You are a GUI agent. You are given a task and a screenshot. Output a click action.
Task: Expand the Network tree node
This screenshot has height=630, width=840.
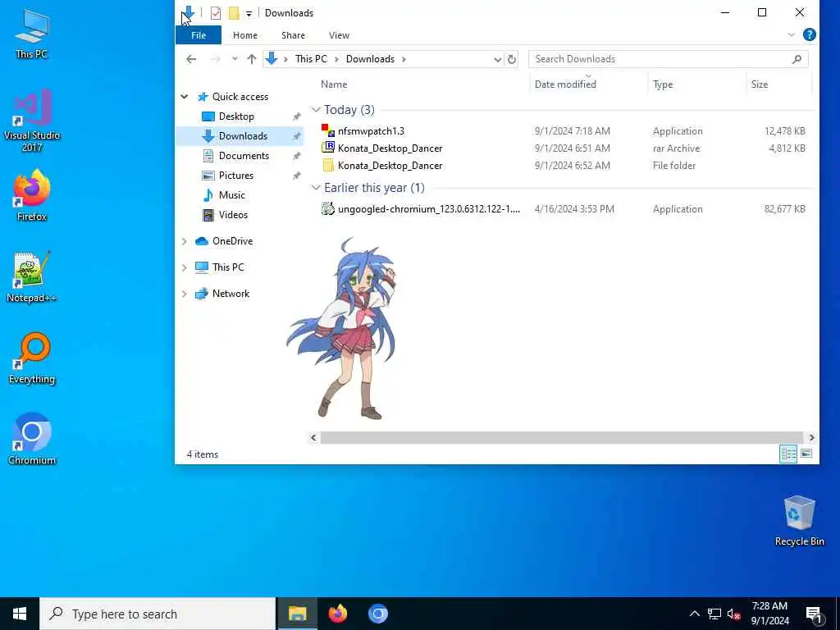pyautogui.click(x=185, y=294)
